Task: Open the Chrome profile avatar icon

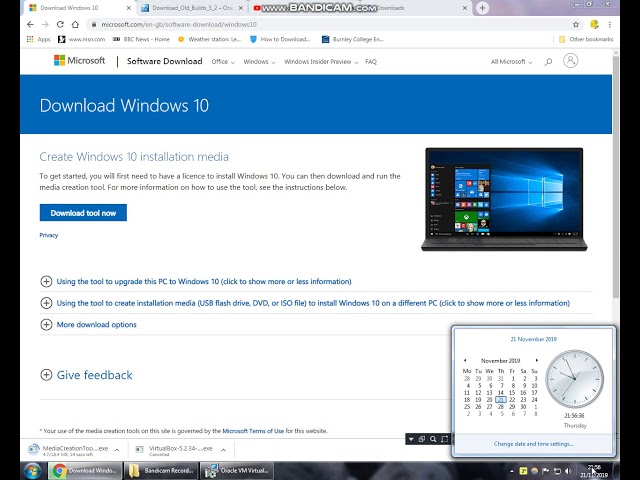Action: pos(594,24)
